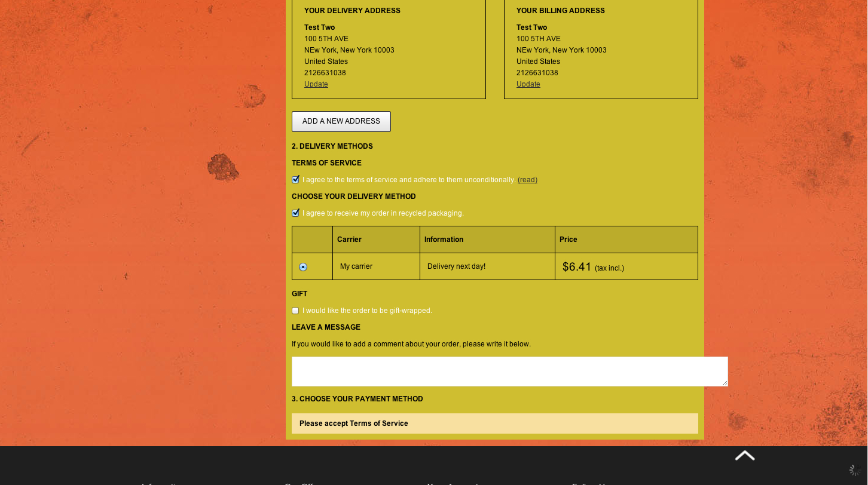868x485 pixels.
Task: Click '100 5TH AVE' in billing address
Action: [x=539, y=39]
